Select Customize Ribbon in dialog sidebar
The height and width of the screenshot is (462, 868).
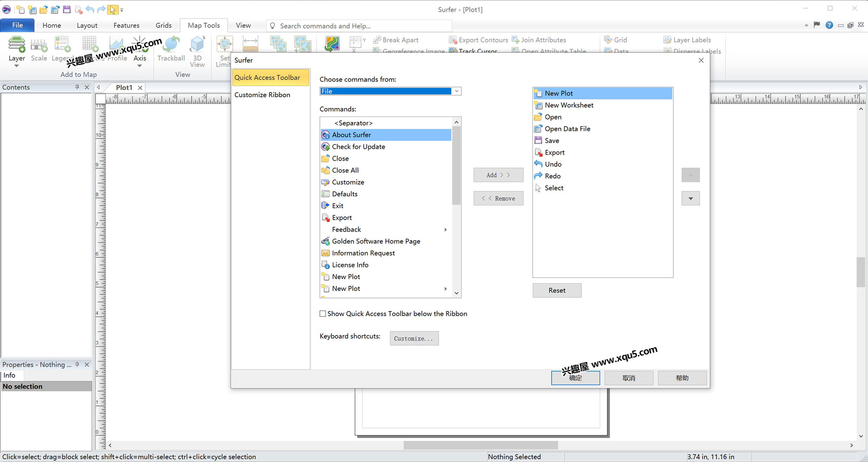[x=262, y=95]
